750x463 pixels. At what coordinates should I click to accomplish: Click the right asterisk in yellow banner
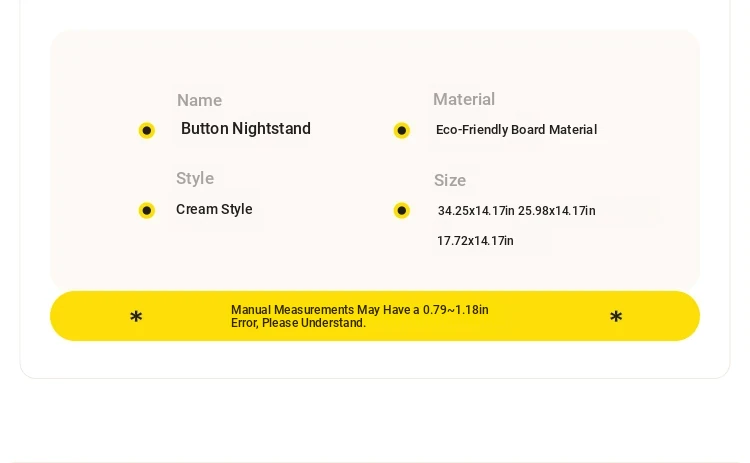(616, 317)
